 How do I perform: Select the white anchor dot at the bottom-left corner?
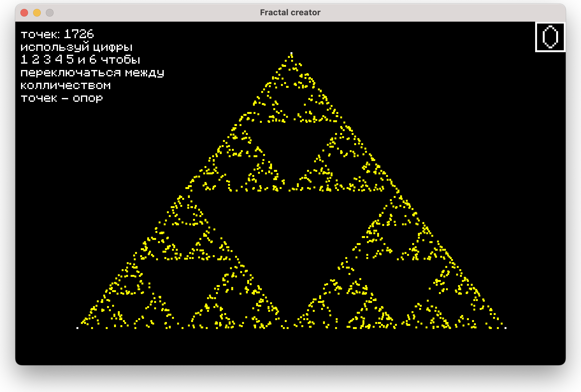[77, 328]
